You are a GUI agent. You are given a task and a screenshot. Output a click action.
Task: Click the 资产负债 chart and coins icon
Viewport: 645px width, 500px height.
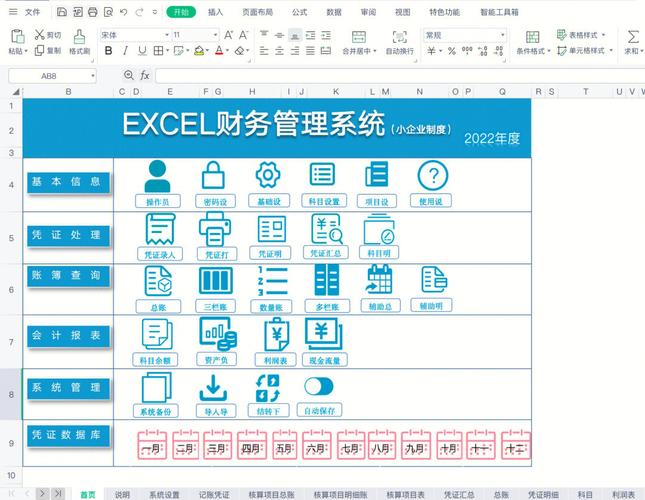tap(218, 333)
